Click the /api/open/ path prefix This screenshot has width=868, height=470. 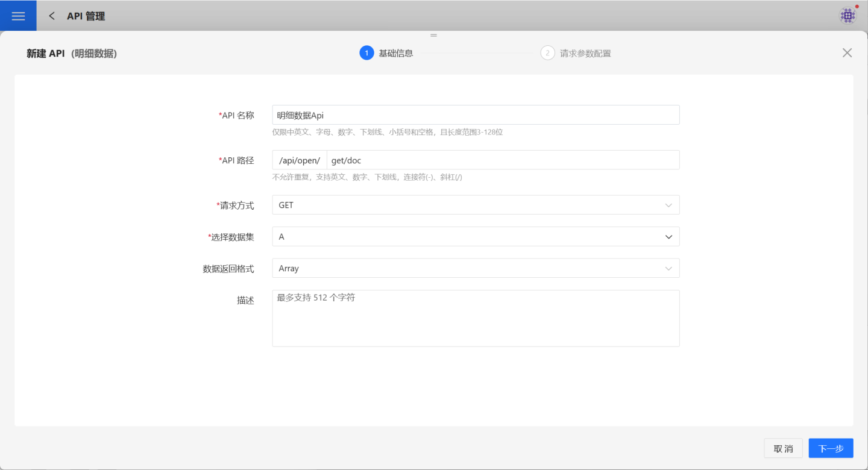coord(300,160)
